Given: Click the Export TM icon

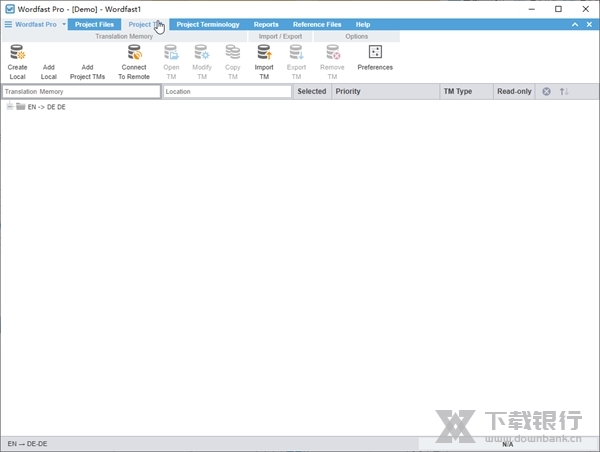Looking at the screenshot, I should click(x=296, y=53).
